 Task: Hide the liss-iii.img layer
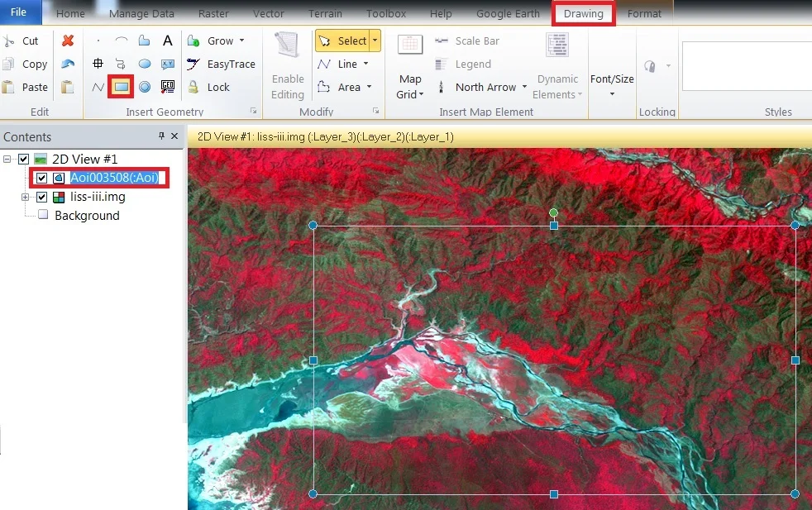coord(41,197)
